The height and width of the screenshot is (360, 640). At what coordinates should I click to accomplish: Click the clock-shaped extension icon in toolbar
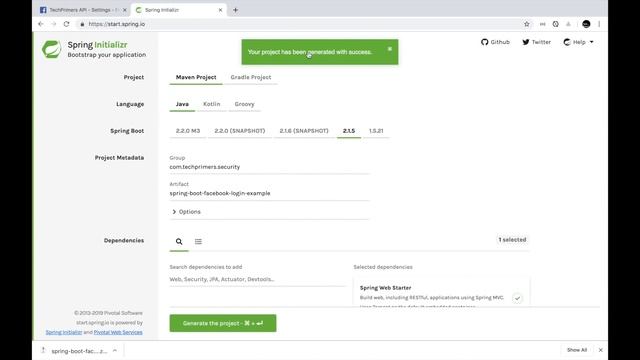pos(556,24)
